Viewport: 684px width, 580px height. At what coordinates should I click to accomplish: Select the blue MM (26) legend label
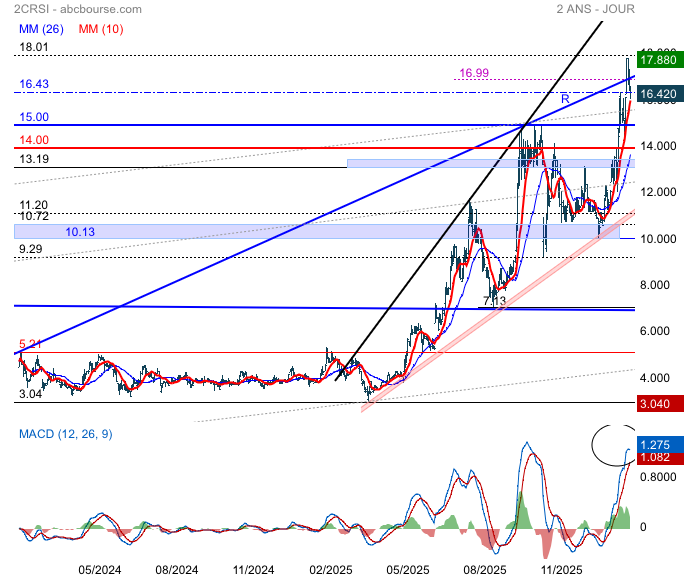tap(41, 29)
